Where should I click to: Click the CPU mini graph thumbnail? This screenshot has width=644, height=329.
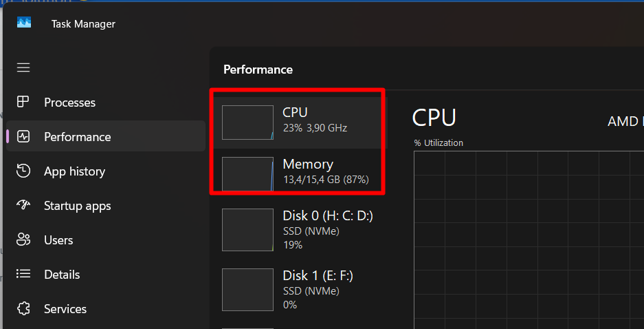247,123
